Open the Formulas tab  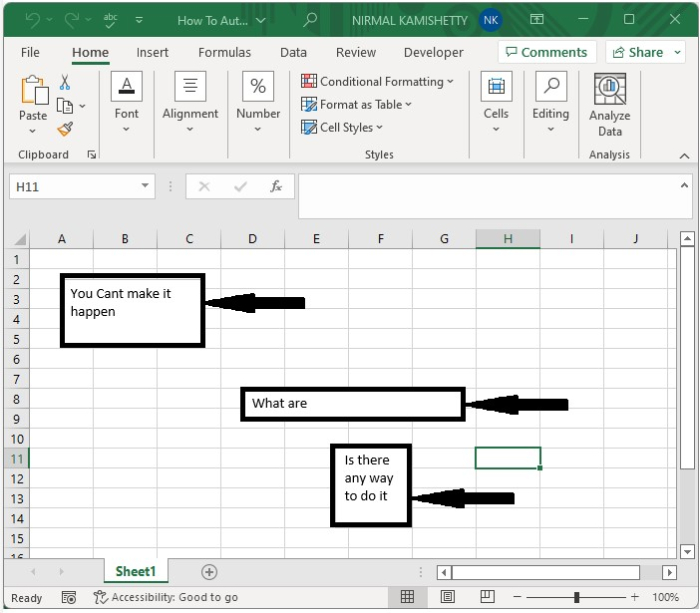(225, 52)
